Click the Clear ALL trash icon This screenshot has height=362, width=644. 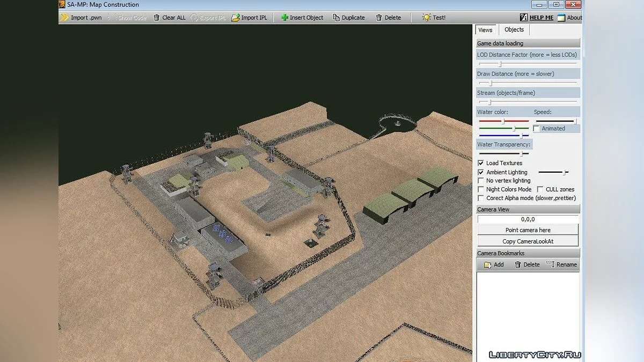tap(157, 18)
